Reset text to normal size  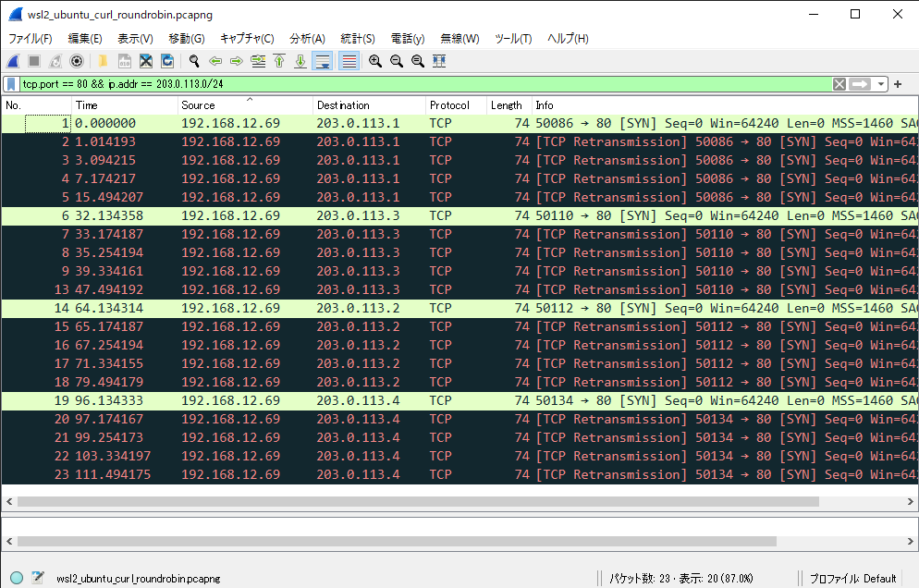417,61
